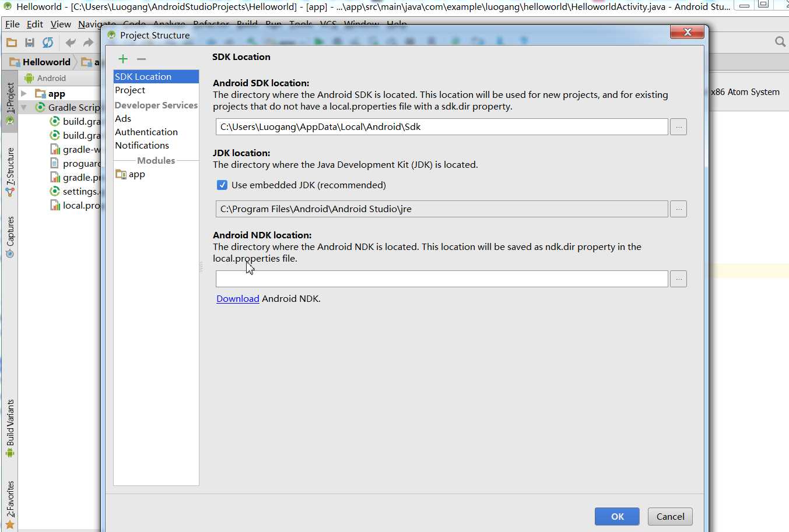Screen dimensions: 789x532
Task: Click the Download Android NDK link
Action: click(237, 299)
